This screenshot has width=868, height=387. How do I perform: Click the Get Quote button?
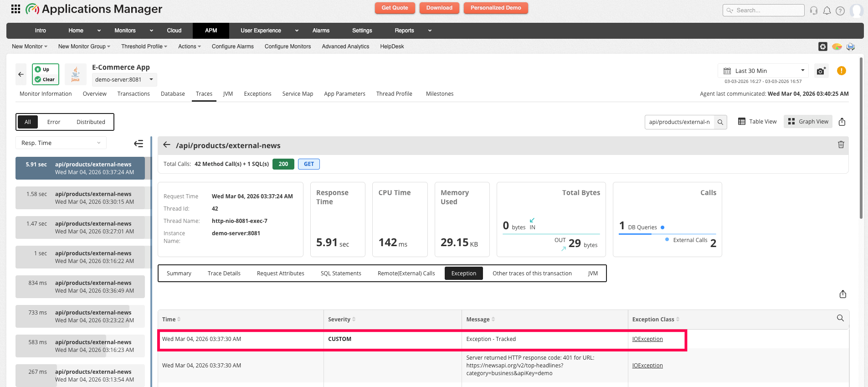pyautogui.click(x=395, y=8)
